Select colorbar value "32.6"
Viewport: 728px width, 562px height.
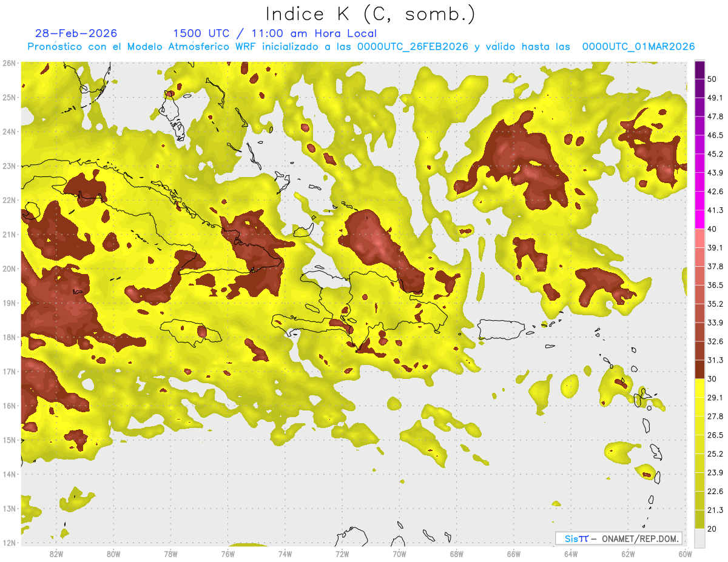(x=715, y=341)
